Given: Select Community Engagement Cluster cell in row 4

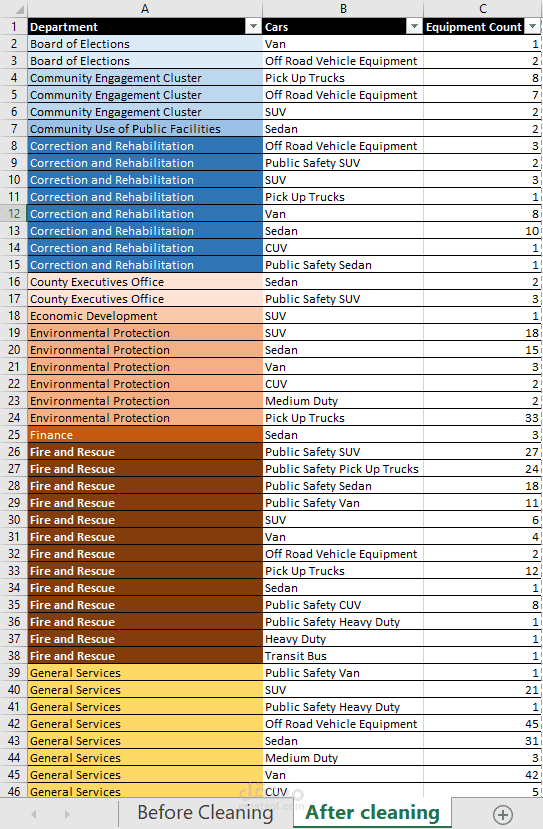Looking at the screenshot, I should [145, 78].
